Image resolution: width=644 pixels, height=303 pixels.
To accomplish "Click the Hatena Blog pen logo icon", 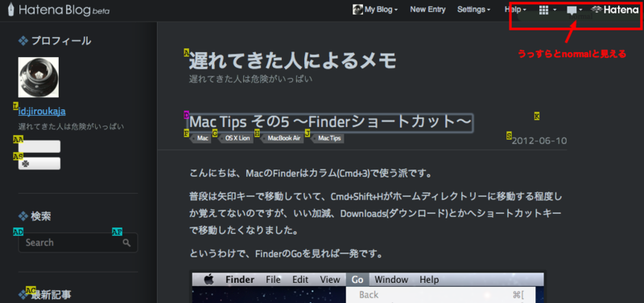I will tap(10, 9).
